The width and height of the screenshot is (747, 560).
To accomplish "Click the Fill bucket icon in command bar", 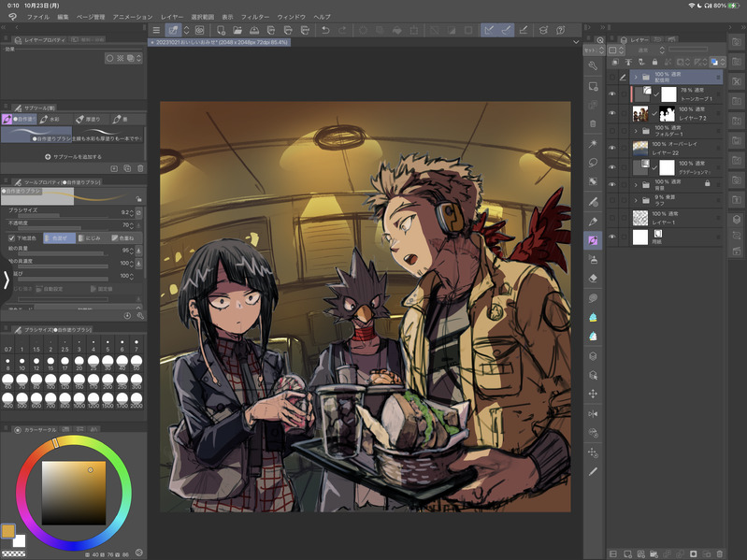I will click(x=396, y=30).
